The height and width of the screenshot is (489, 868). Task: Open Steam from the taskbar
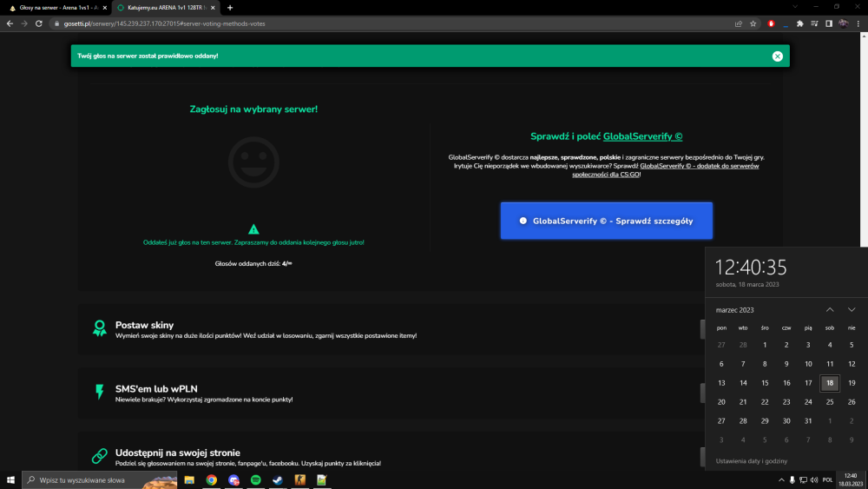pyautogui.click(x=278, y=480)
